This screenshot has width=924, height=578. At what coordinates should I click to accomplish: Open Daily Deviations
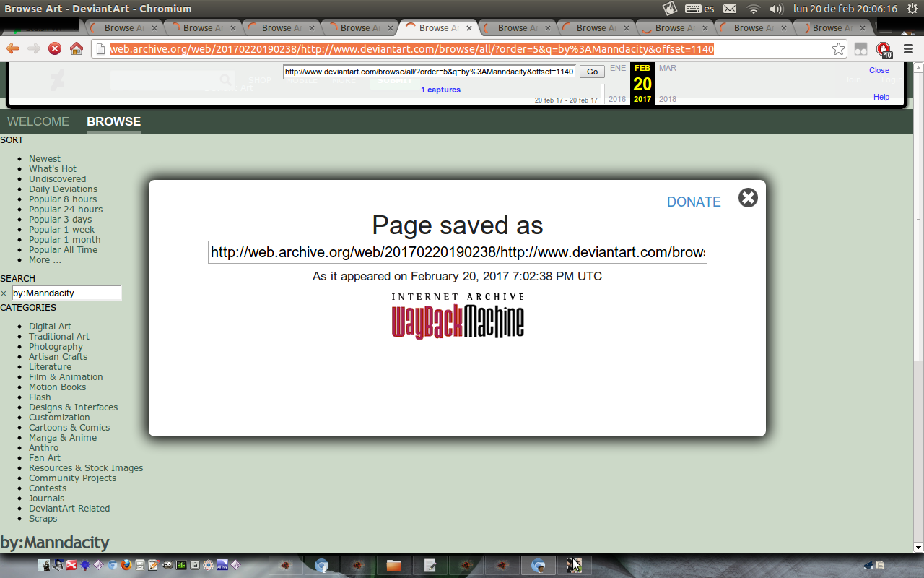pos(63,189)
